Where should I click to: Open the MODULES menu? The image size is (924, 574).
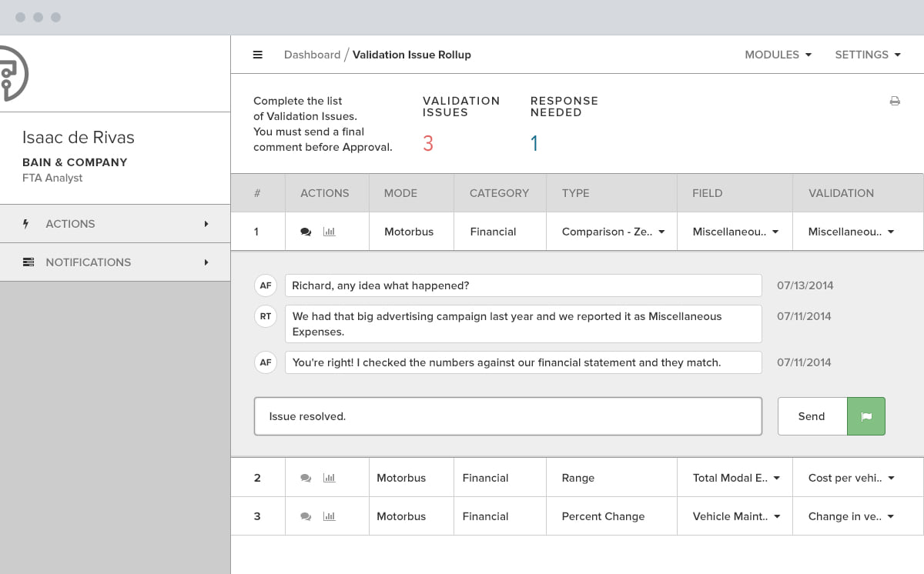(x=778, y=55)
